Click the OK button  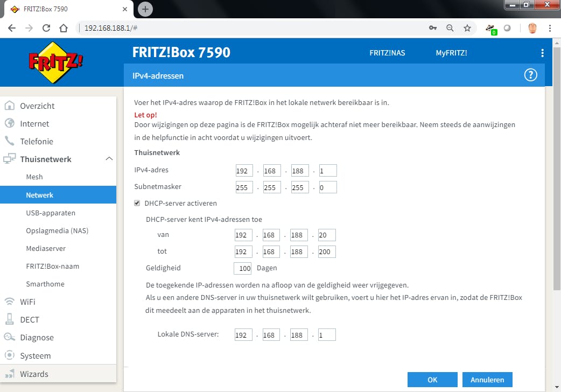[x=432, y=380]
